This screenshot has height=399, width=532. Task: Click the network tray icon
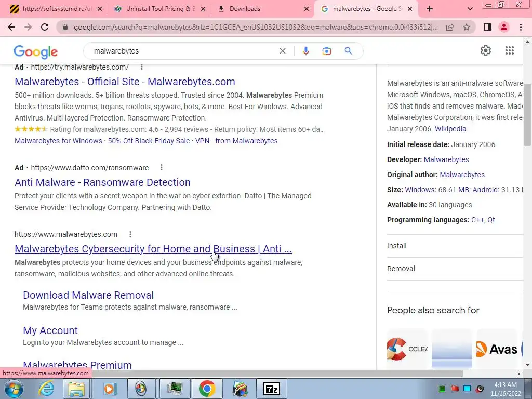[x=467, y=389]
